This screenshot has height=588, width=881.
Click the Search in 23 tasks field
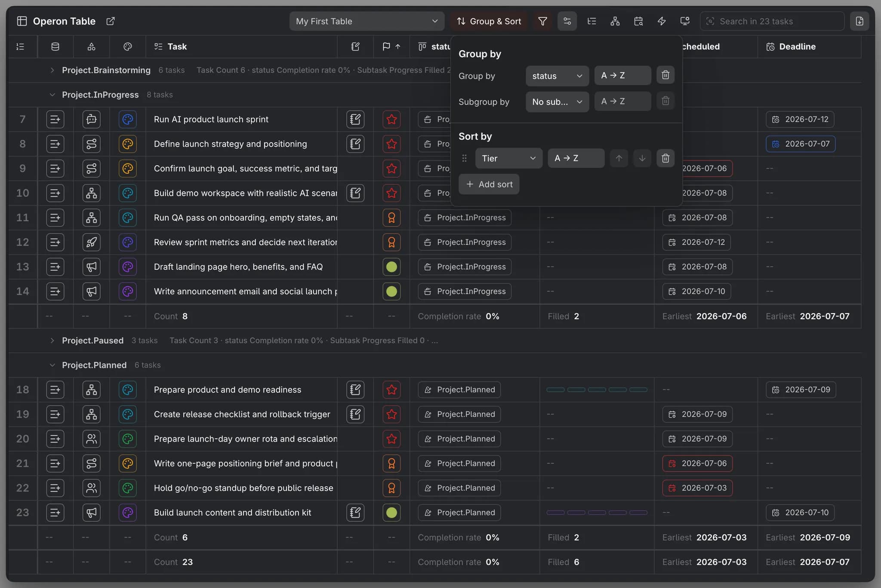coord(772,21)
